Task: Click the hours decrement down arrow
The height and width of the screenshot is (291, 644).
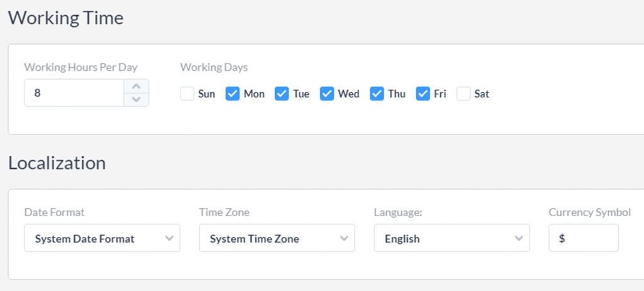Action: pos(136,99)
